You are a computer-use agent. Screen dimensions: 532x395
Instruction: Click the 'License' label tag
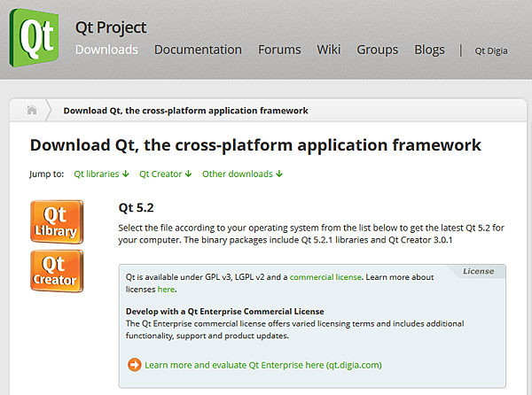pyautogui.click(x=479, y=271)
